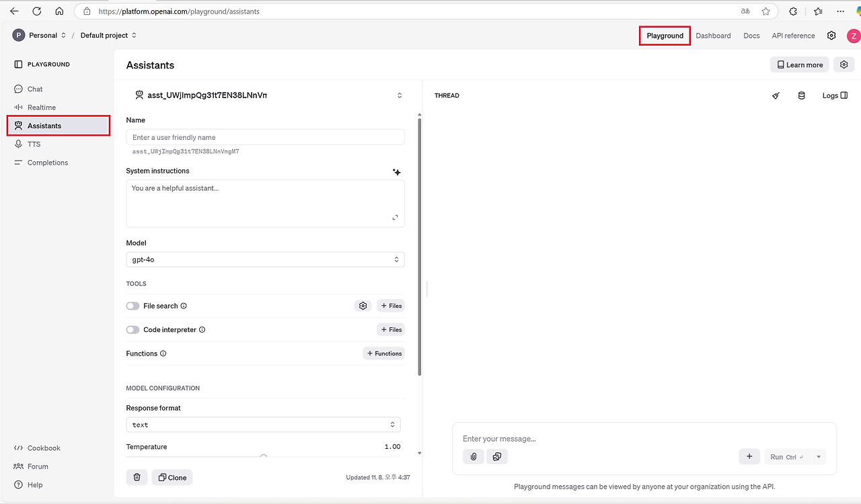Click the browser address bar URL

click(179, 11)
